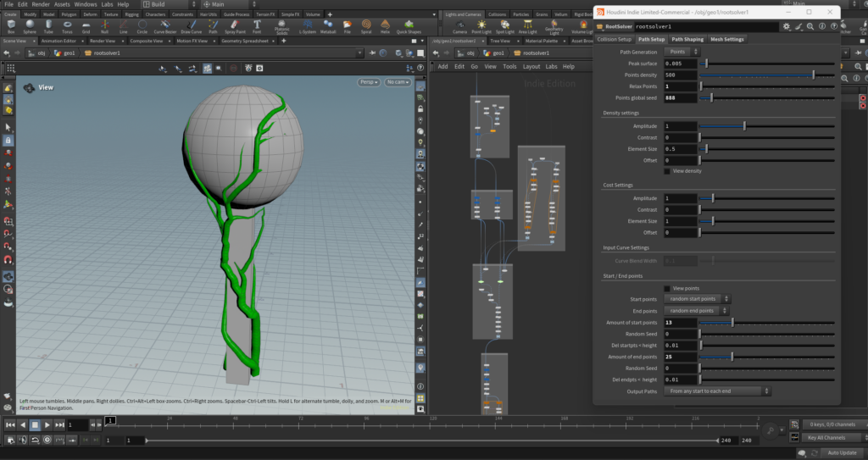The width and height of the screenshot is (868, 460).
Task: Select the Sphere shelf tool
Action: click(x=30, y=25)
